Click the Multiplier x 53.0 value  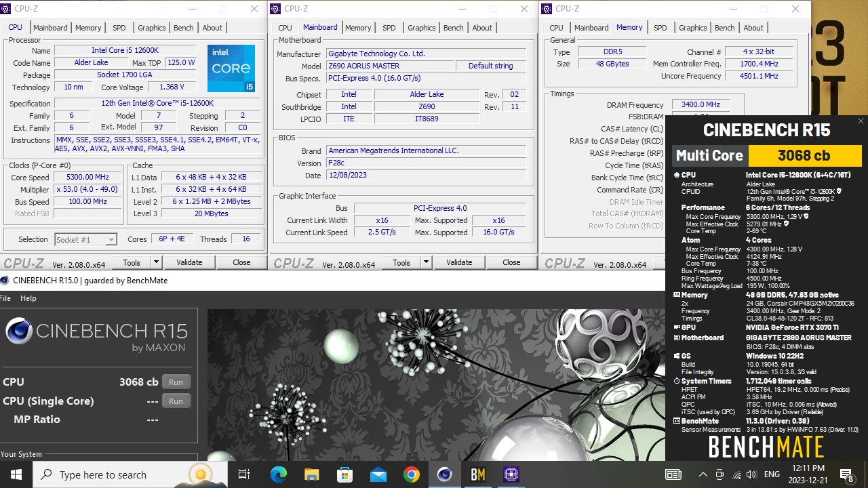click(87, 190)
